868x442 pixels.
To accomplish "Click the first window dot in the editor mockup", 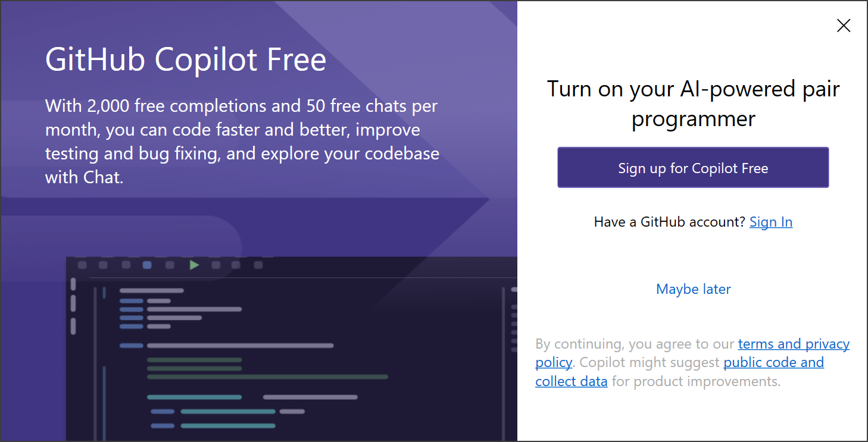I will (x=83, y=265).
